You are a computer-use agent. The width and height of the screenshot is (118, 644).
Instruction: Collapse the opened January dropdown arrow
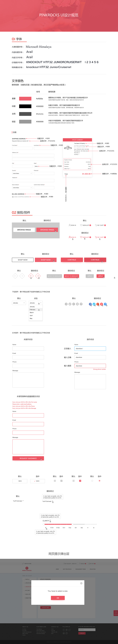click(x=41, y=303)
